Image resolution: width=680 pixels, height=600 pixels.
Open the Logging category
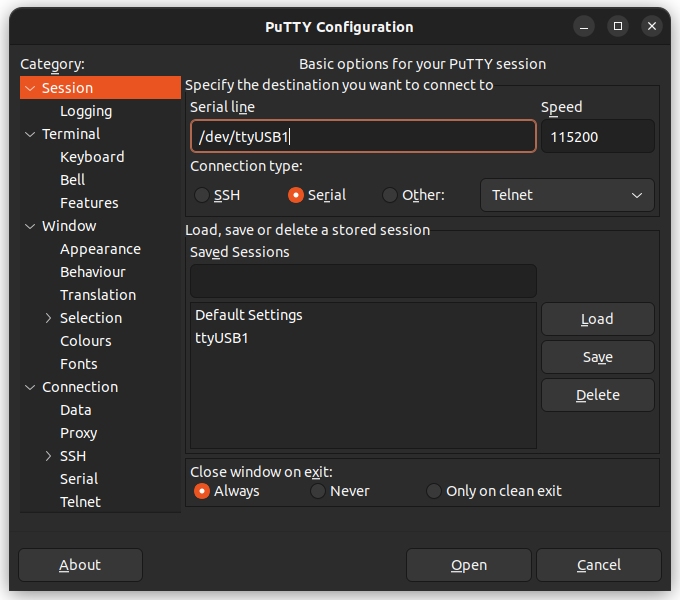click(x=86, y=111)
